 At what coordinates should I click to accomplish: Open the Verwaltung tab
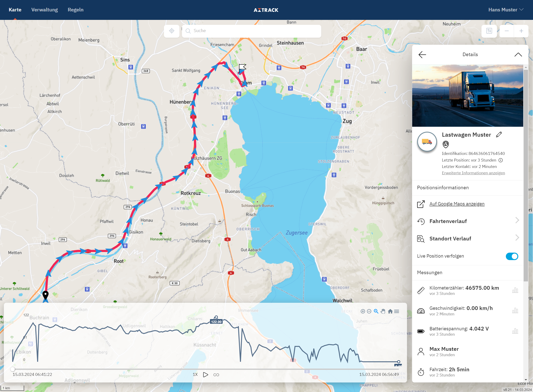[45, 10]
